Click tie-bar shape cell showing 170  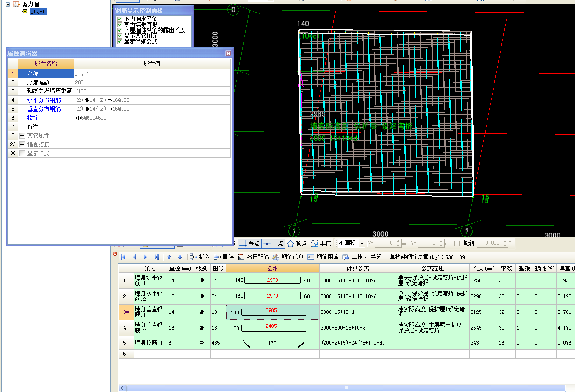[273, 343]
